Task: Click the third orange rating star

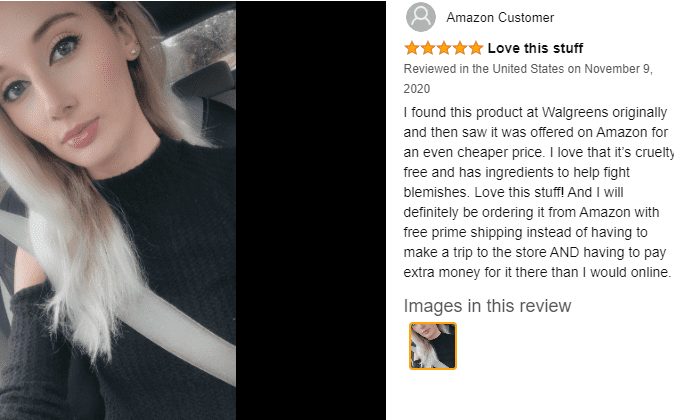Action: [x=444, y=48]
